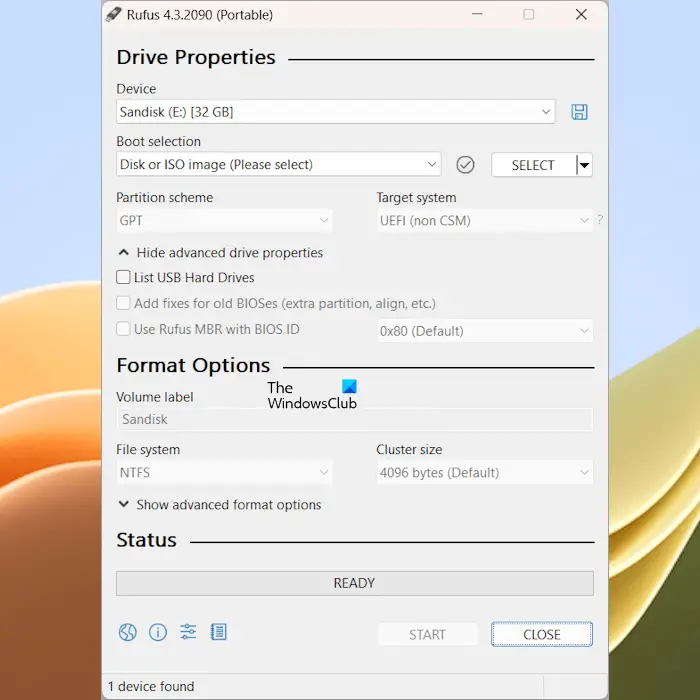This screenshot has height=700, width=700.
Task: Open language selection globe icon
Action: (128, 632)
